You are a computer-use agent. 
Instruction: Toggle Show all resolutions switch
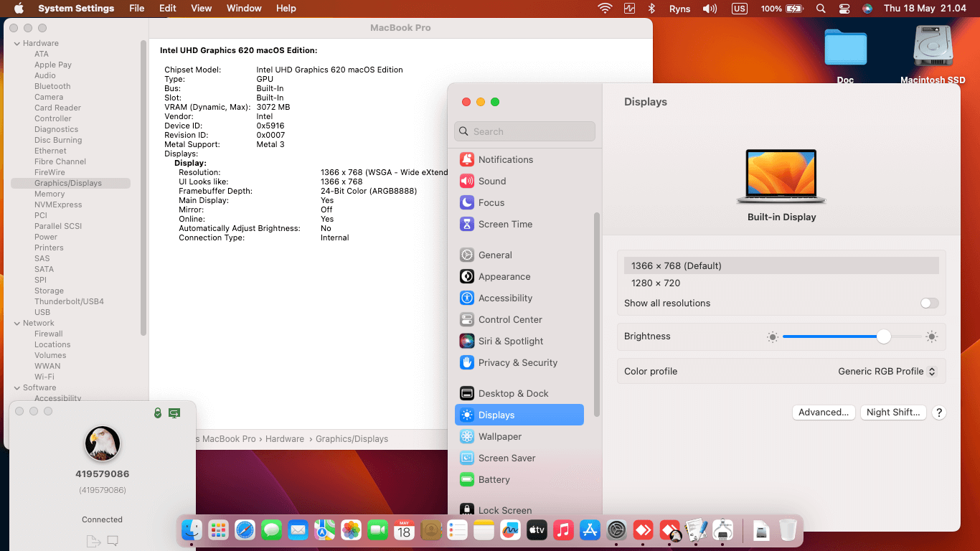(x=929, y=303)
